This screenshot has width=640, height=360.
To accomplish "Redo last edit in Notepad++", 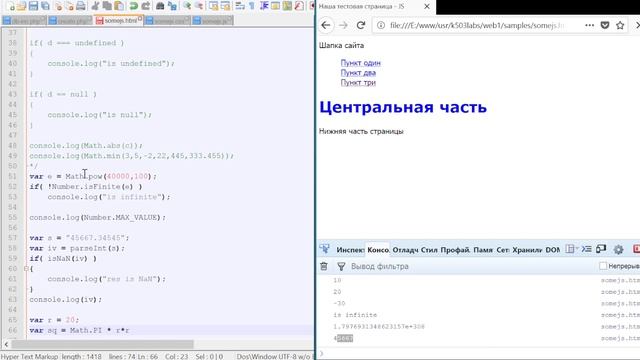I will click(145, 6).
